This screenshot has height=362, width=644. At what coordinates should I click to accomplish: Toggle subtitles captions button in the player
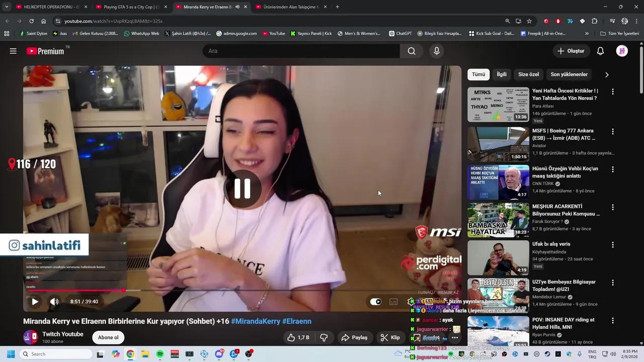[x=393, y=302]
